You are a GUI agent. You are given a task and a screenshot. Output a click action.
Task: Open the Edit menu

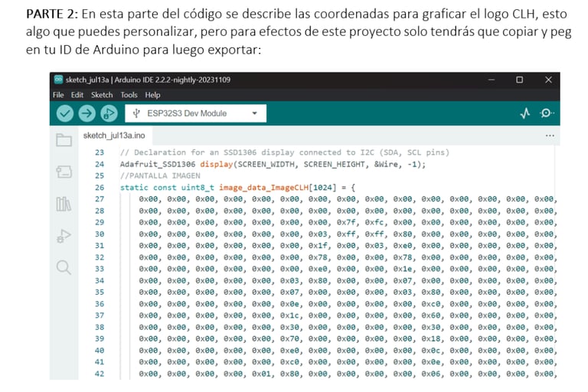(x=77, y=95)
